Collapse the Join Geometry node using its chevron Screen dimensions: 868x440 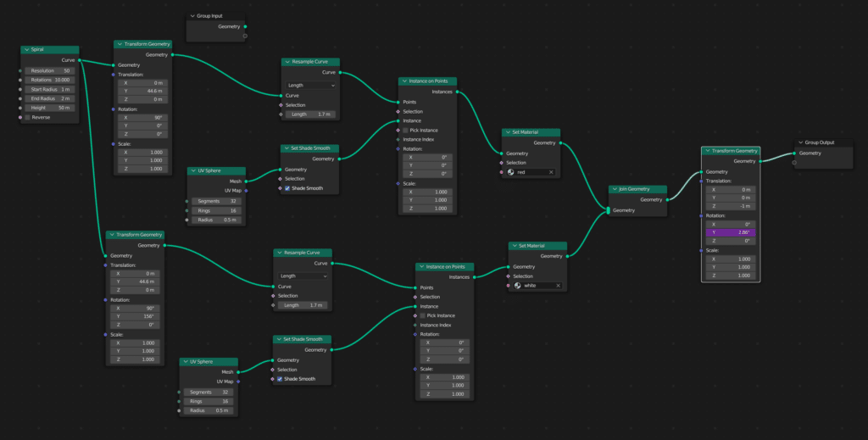pos(615,189)
